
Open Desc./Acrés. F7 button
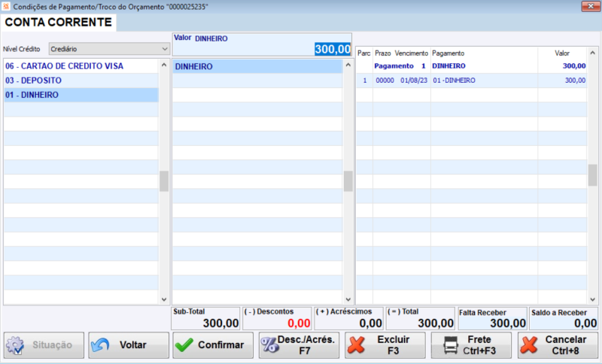pyautogui.click(x=299, y=345)
